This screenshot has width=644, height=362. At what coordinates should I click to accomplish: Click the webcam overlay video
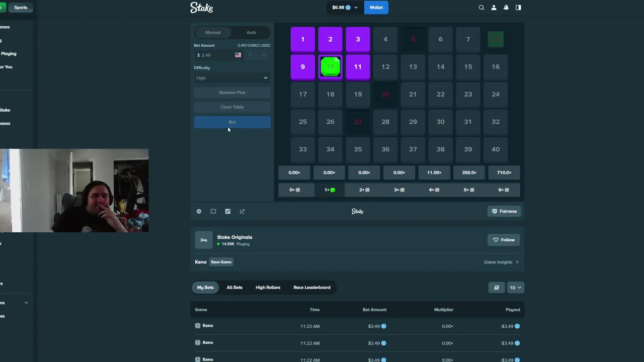(74, 191)
